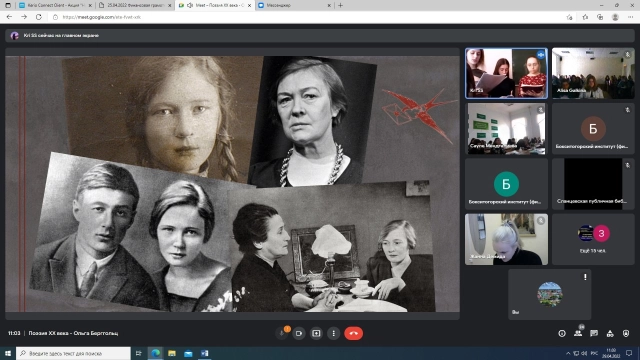Open the Windows Start menu
This screenshot has height=360, width=640.
8,353
